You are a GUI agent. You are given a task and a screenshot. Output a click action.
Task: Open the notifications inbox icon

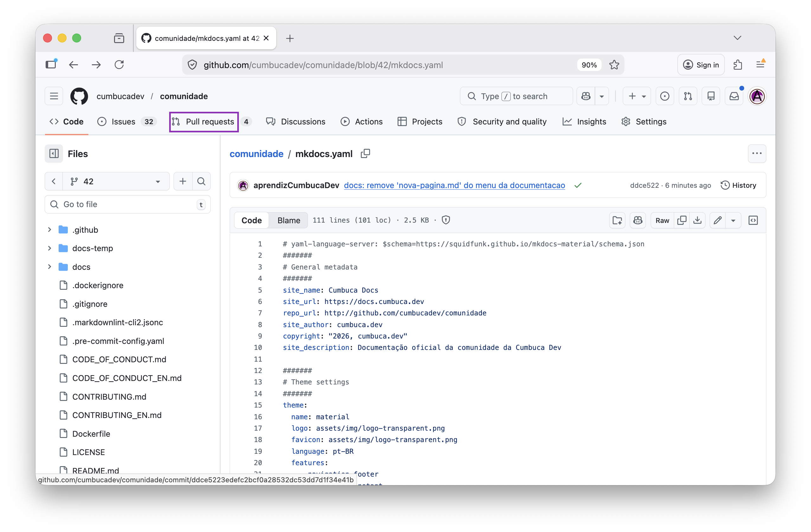point(734,96)
